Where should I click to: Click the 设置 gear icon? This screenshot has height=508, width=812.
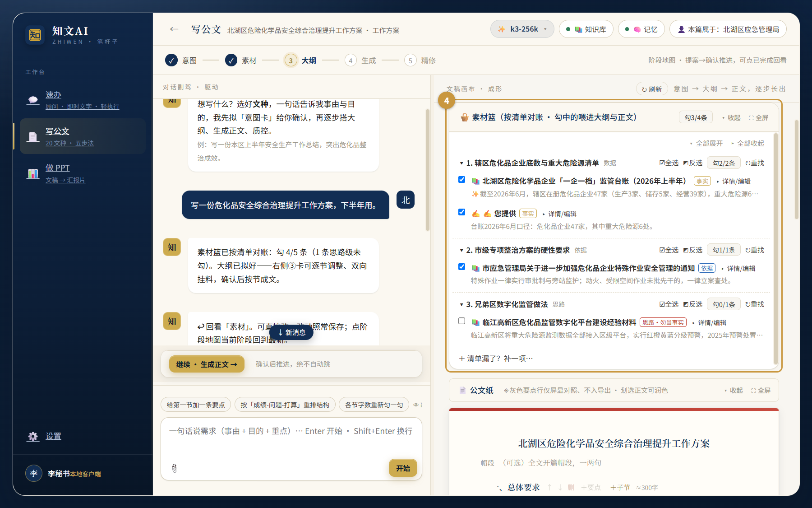click(x=33, y=436)
